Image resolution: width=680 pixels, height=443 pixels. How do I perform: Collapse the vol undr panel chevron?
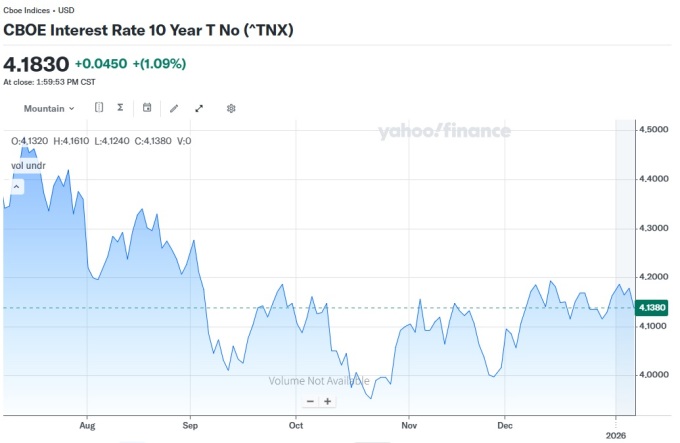(16, 185)
